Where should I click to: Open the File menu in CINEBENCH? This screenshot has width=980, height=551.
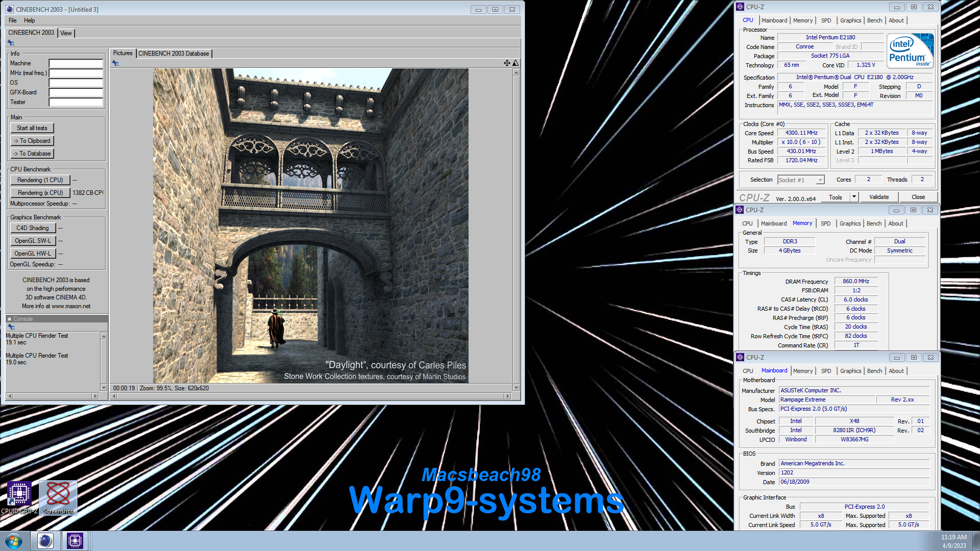(x=13, y=20)
